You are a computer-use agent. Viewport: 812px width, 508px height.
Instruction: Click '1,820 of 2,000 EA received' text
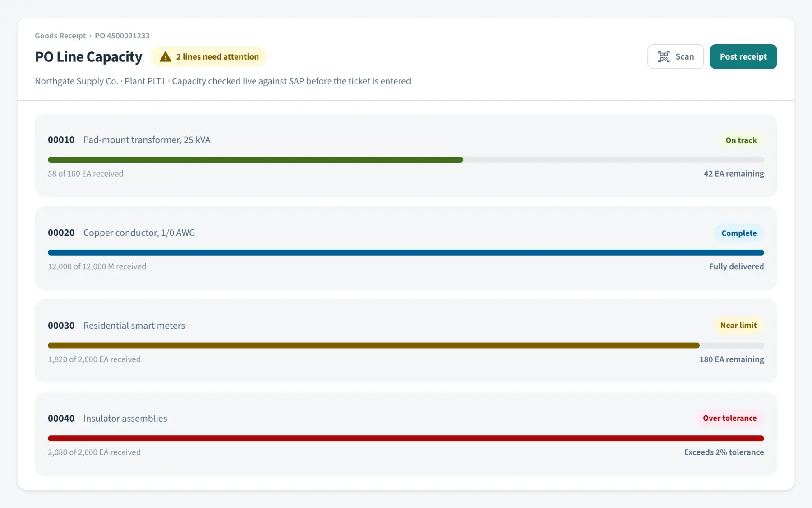[x=94, y=359]
